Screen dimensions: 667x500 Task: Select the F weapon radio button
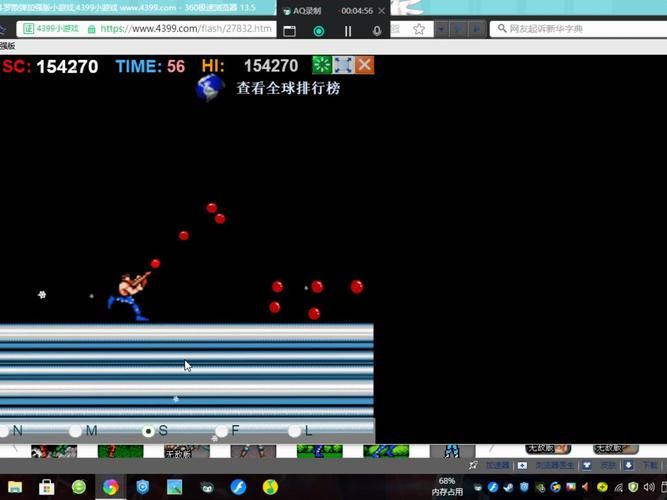tap(221, 431)
